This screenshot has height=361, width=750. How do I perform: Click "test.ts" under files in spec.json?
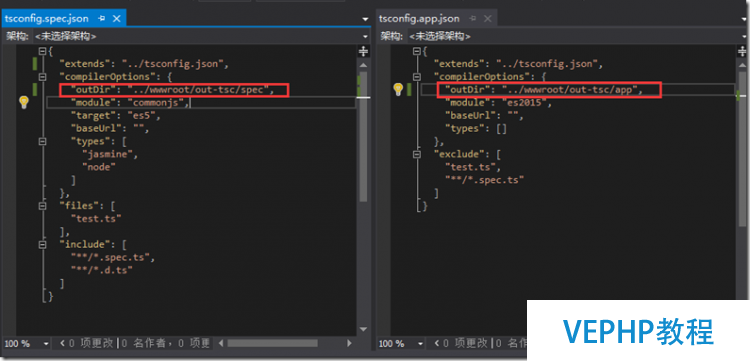[x=96, y=219]
